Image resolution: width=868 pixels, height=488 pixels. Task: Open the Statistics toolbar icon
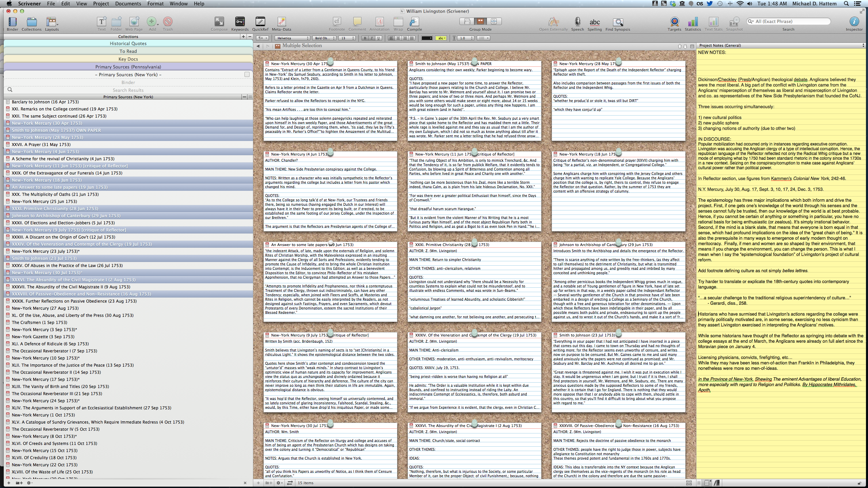coord(692,22)
